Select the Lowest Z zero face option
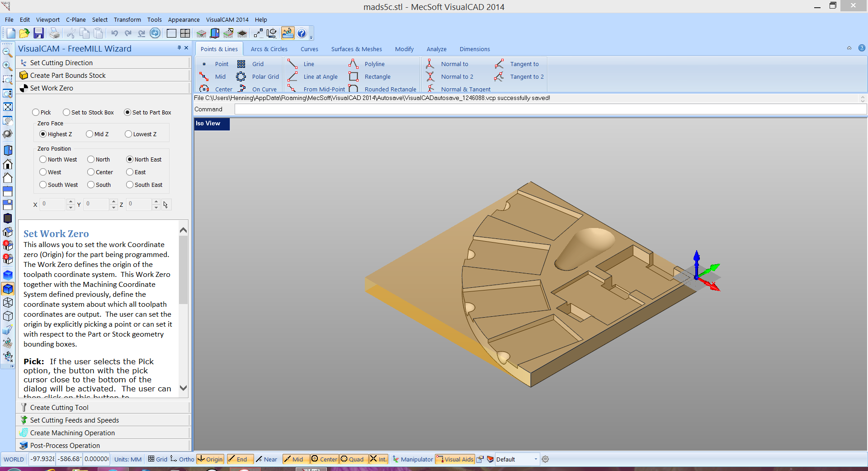868x471 pixels. (129, 134)
